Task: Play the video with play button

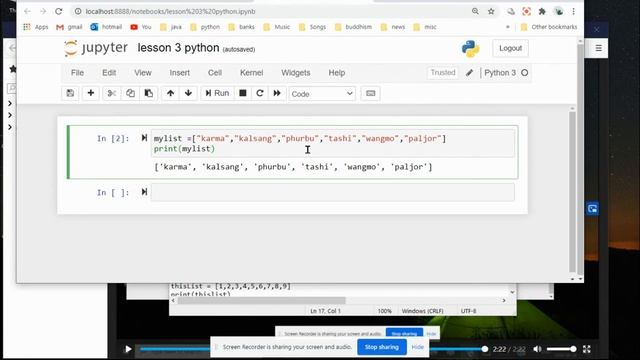Action: tap(128, 349)
